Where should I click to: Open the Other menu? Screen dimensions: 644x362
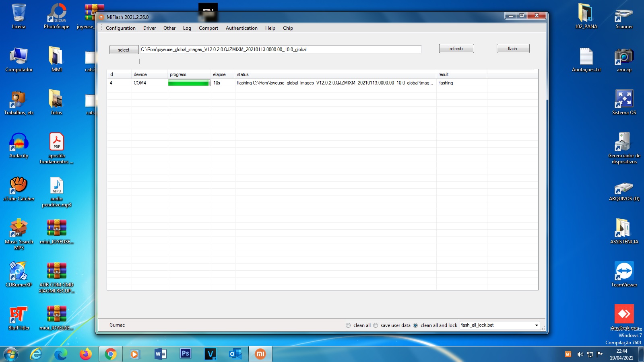pos(169,28)
